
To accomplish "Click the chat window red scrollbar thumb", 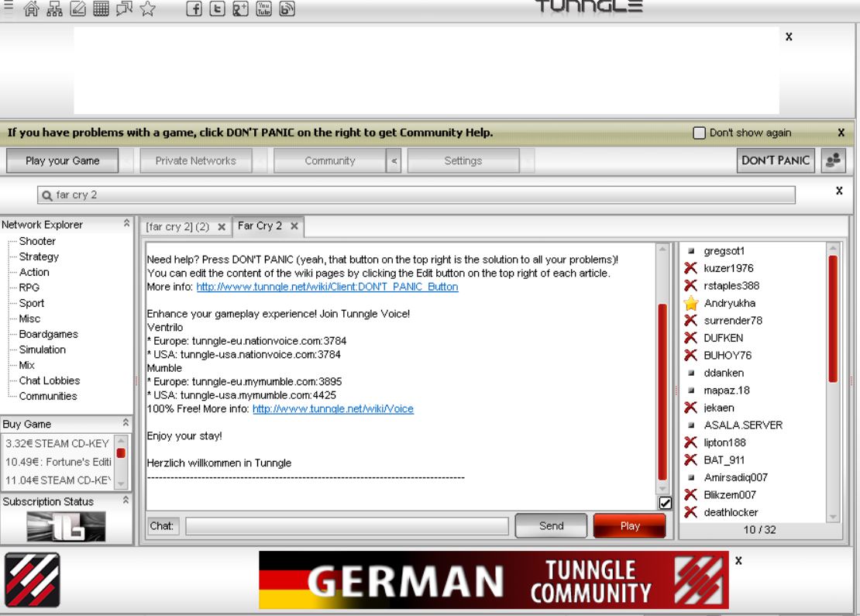I will (662, 391).
